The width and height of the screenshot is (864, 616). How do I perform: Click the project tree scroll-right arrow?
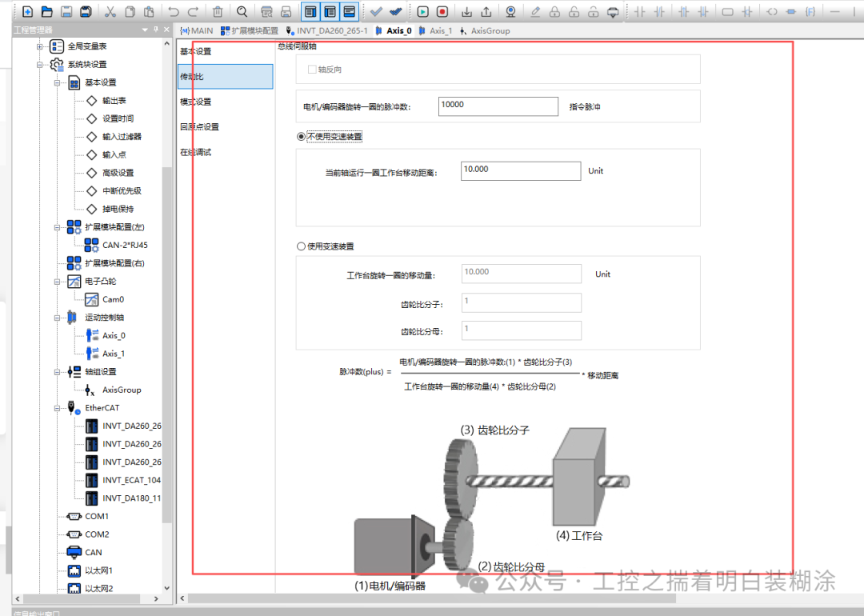[x=156, y=598]
